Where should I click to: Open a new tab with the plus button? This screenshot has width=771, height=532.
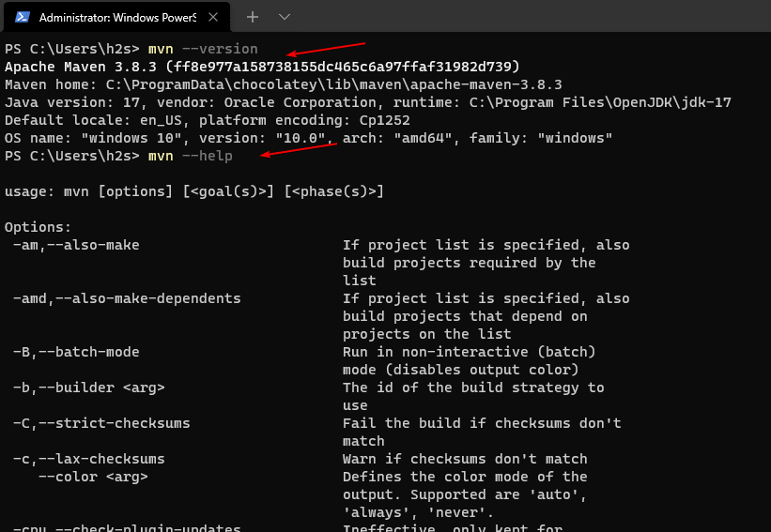(253, 17)
